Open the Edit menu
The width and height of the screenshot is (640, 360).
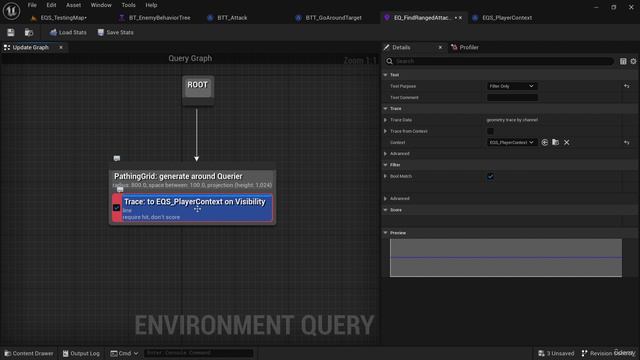pyautogui.click(x=51, y=5)
